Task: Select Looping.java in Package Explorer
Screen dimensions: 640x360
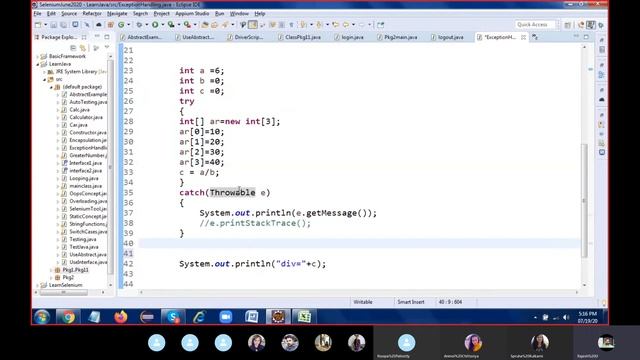Action: click(x=84, y=178)
